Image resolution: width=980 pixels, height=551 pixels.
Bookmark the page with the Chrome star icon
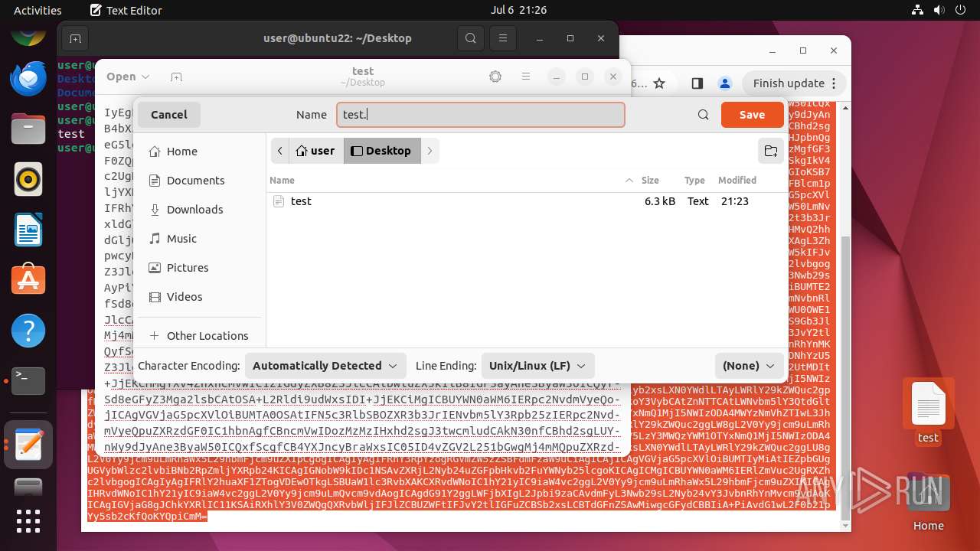tap(659, 83)
